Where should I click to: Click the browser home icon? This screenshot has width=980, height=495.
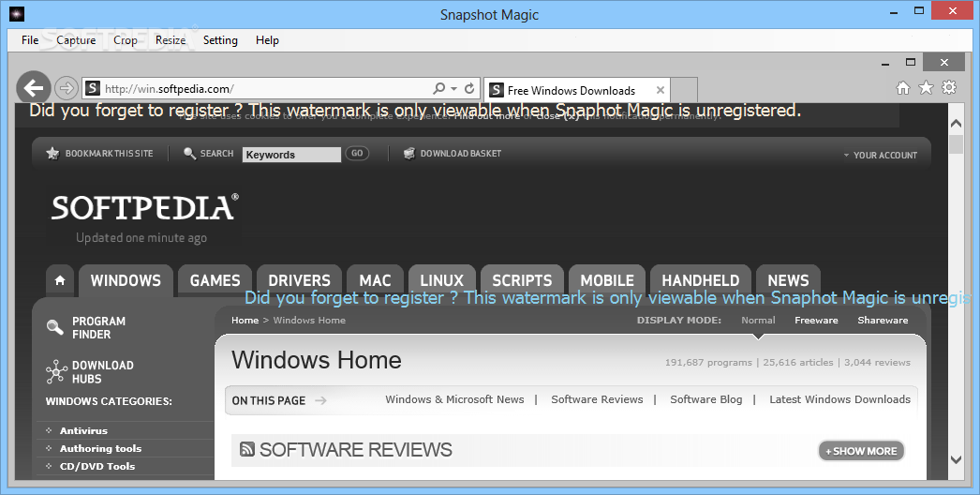click(x=903, y=87)
